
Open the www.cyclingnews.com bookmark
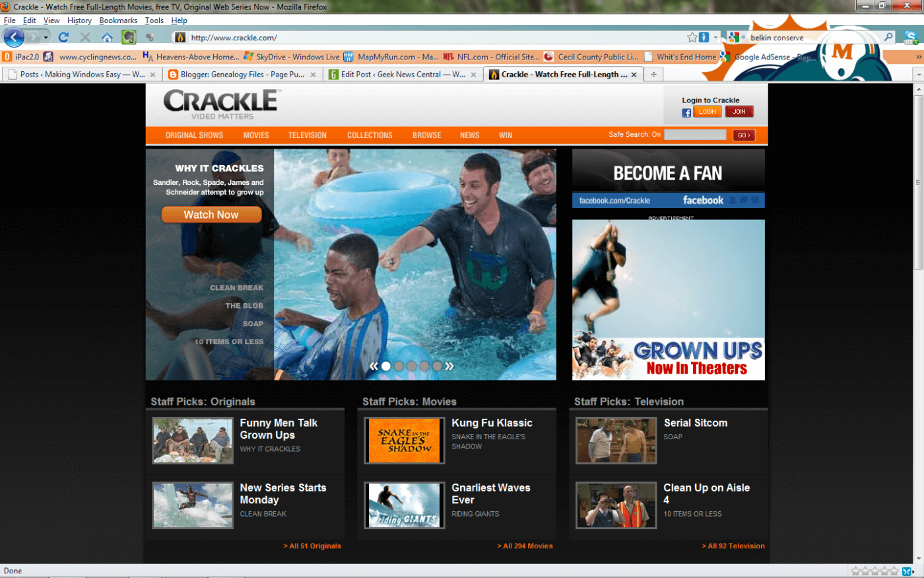91,57
